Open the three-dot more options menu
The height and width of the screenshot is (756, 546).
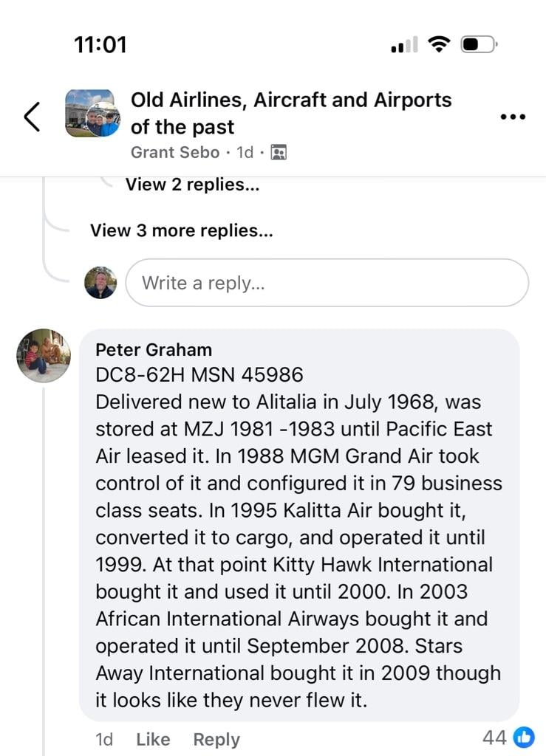tap(513, 117)
